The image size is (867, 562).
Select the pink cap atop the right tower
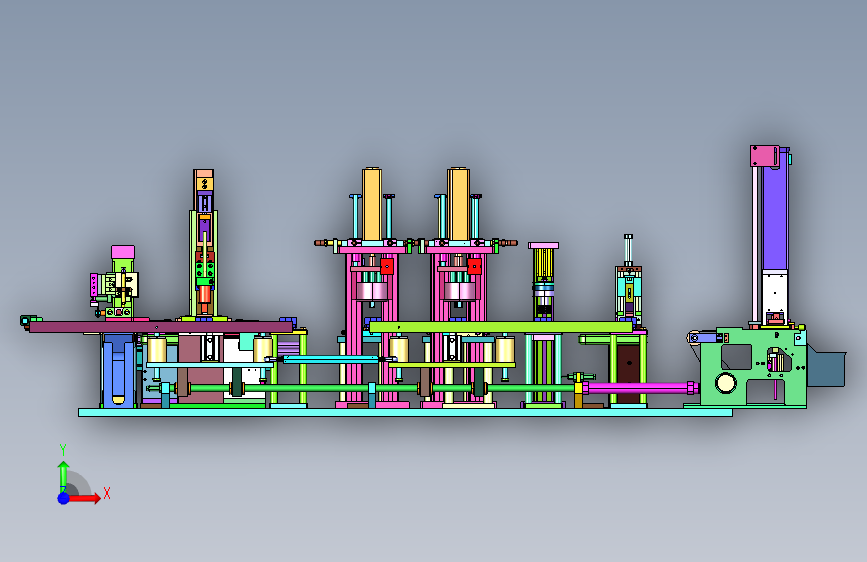point(764,155)
